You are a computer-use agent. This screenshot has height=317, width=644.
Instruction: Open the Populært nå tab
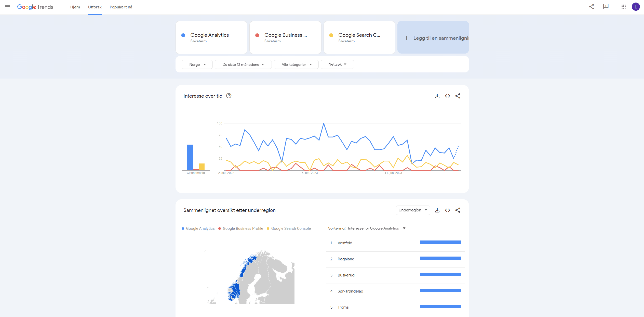tap(121, 7)
